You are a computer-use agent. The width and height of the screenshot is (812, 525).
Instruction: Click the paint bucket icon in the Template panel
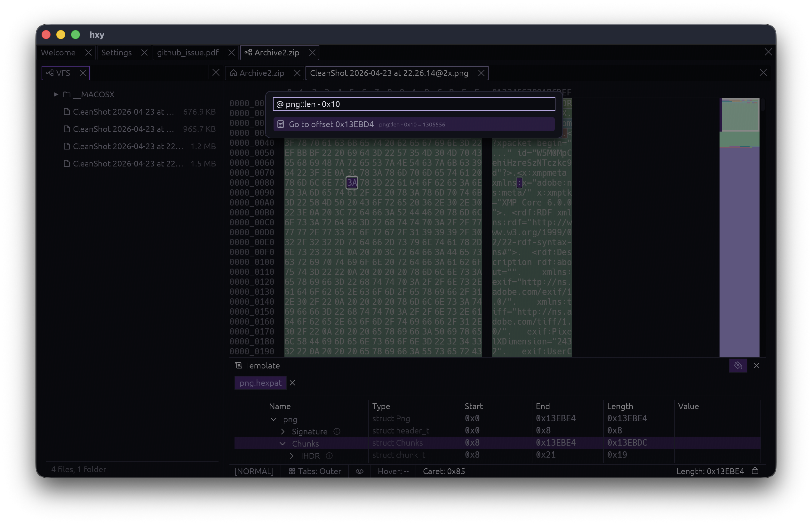tap(738, 366)
